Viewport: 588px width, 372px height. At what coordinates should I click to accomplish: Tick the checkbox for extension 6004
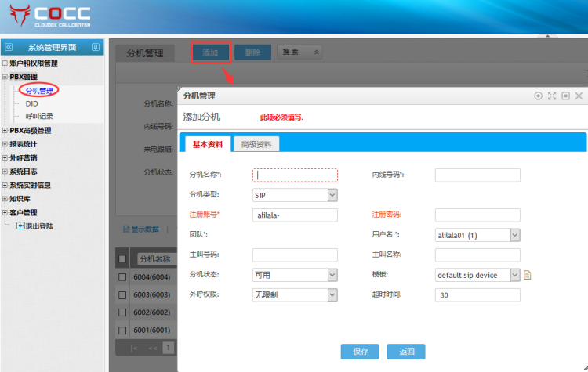[x=122, y=276]
